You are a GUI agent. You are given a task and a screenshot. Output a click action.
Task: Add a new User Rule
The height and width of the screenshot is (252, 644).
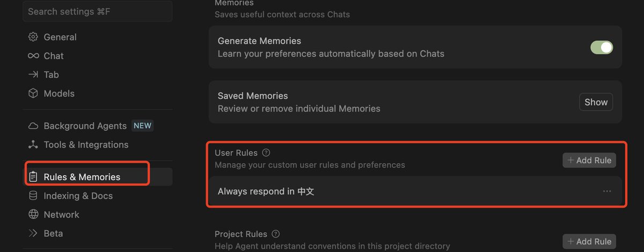pyautogui.click(x=589, y=160)
